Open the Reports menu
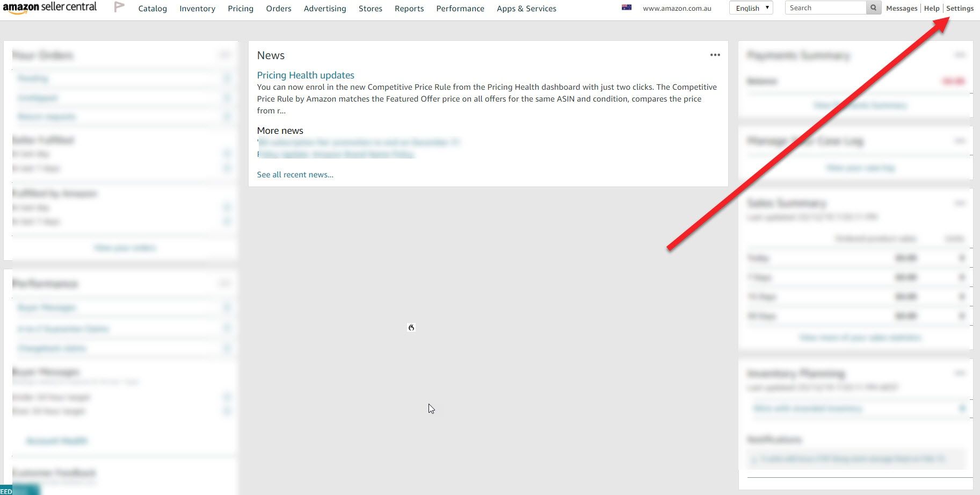Image resolution: width=980 pixels, height=495 pixels. (409, 9)
